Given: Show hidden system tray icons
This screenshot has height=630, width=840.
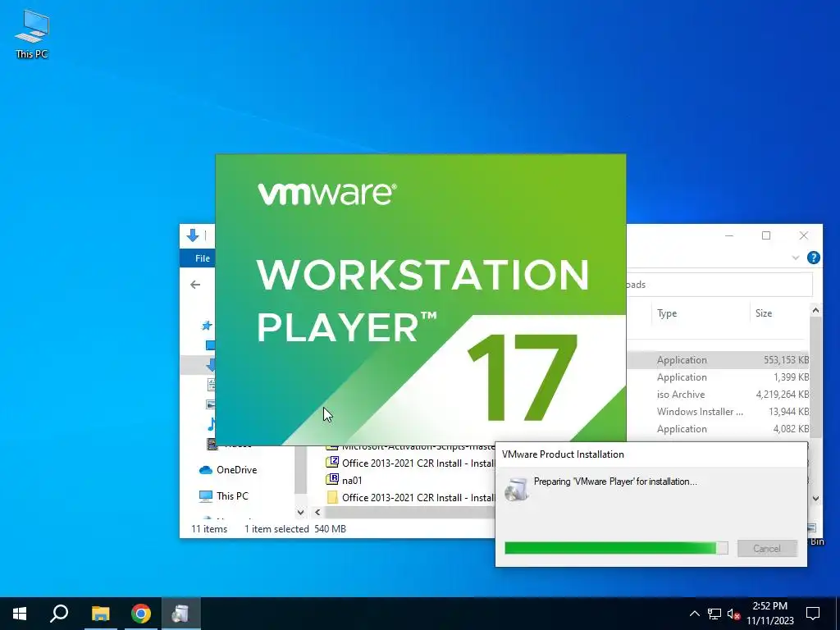Looking at the screenshot, I should pyautogui.click(x=694, y=614).
